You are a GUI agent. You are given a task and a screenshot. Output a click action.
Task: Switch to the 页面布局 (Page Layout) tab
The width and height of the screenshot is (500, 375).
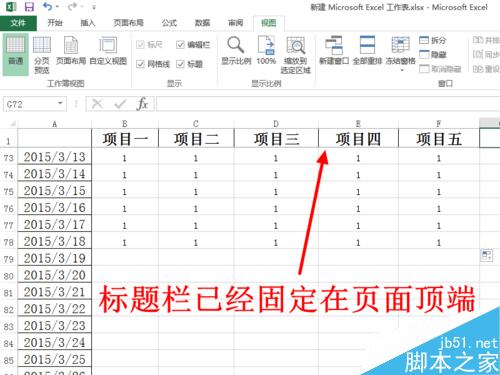point(128,23)
